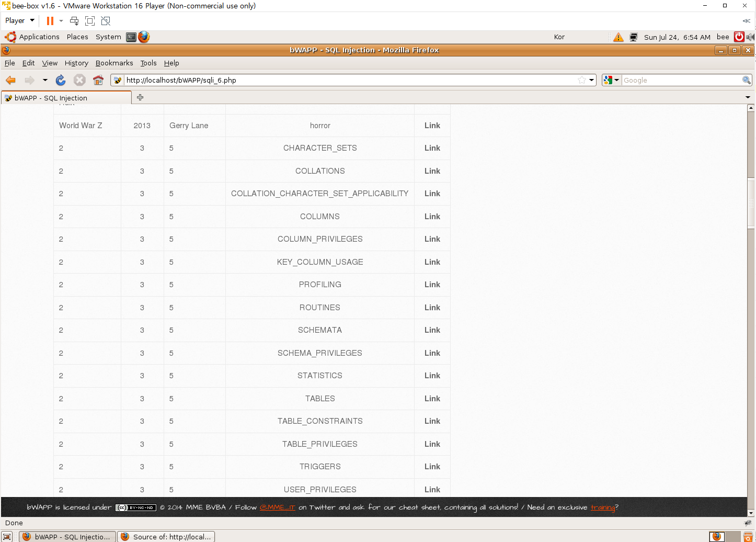Click the page vertical scrollbar thumb

751,202
